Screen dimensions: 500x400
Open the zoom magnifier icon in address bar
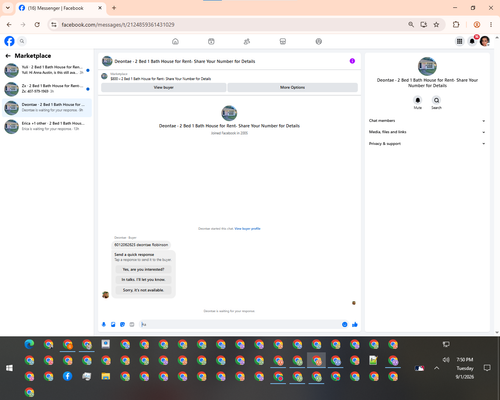(x=411, y=25)
